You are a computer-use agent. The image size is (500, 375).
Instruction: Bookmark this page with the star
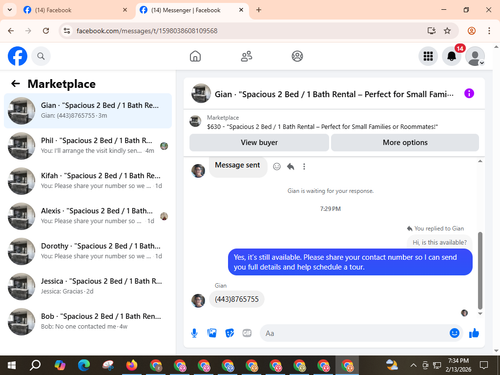(x=447, y=31)
